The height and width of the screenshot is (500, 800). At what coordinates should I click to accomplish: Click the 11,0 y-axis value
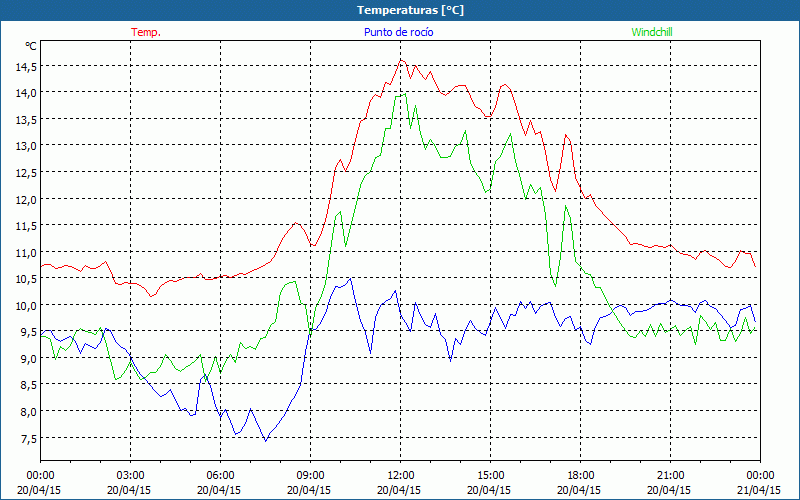click(x=27, y=253)
